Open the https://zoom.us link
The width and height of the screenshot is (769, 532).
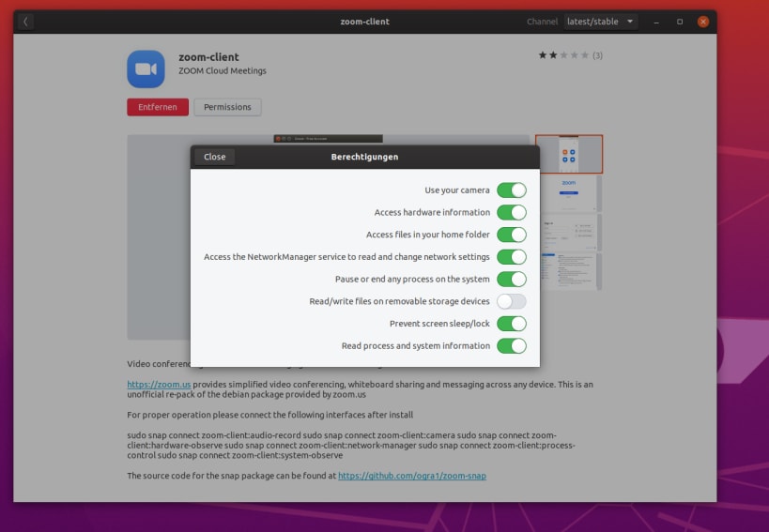point(159,385)
